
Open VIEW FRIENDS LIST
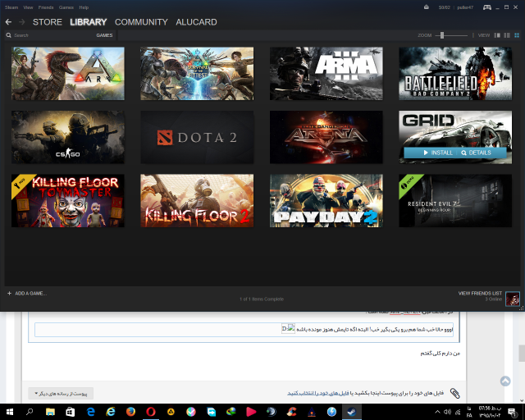tap(480, 293)
